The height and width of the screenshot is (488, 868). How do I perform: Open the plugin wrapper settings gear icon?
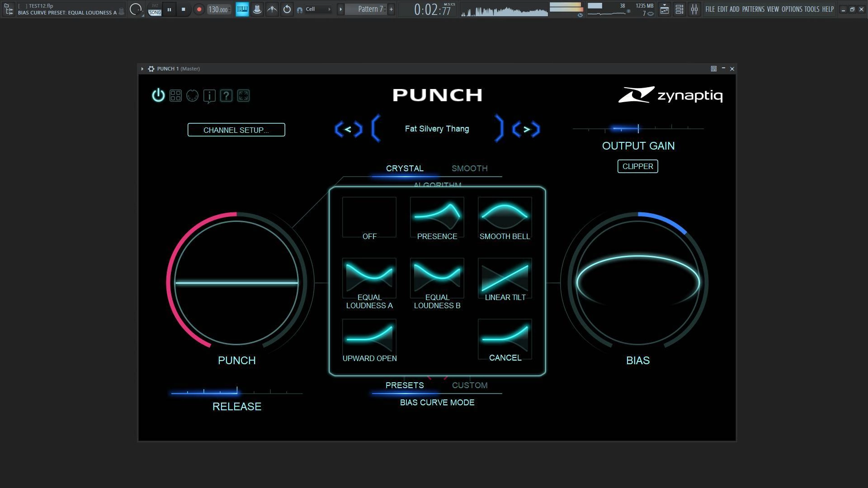[x=151, y=69]
